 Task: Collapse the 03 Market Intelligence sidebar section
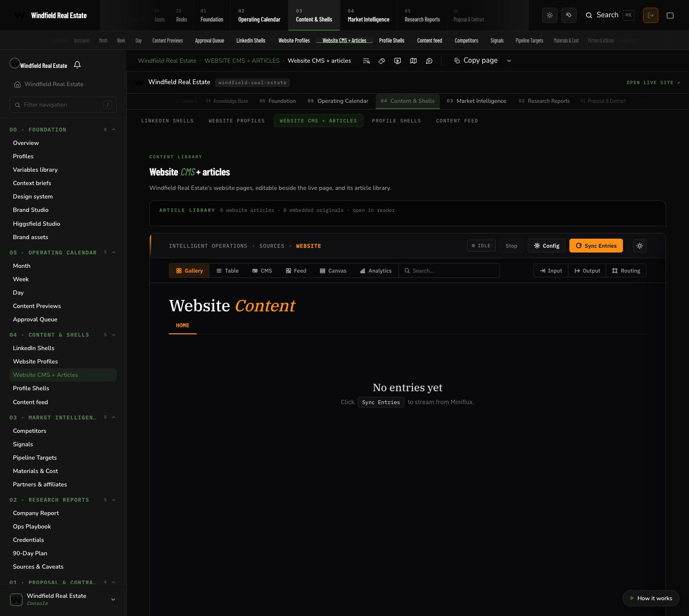point(114,418)
